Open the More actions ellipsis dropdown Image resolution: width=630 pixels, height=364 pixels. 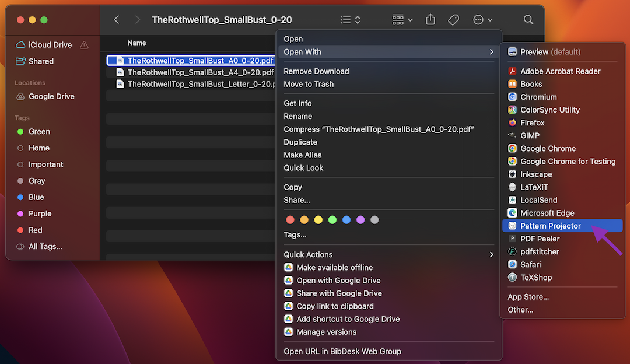click(x=483, y=20)
